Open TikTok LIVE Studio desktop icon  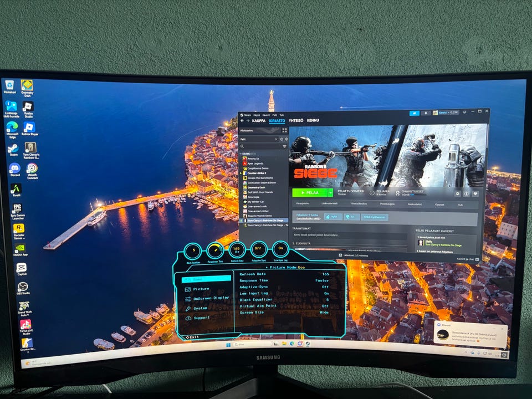[x=25, y=327]
